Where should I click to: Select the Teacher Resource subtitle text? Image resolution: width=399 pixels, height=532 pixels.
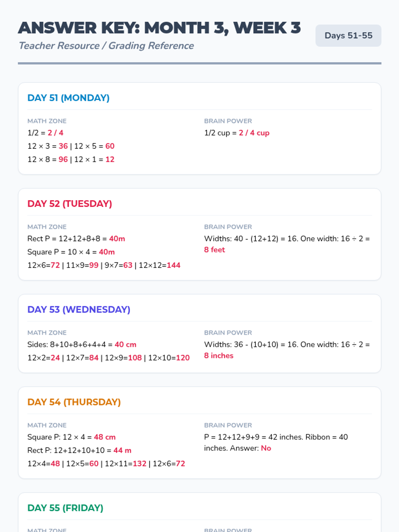point(106,46)
